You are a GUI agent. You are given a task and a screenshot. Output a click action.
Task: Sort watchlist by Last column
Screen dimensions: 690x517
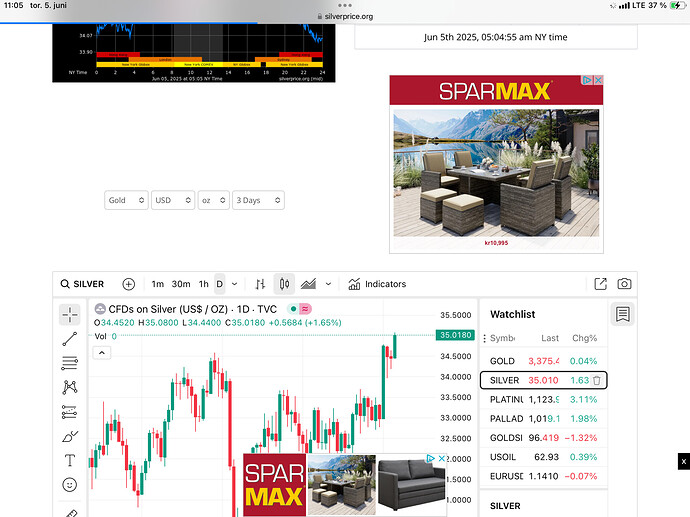click(550, 338)
